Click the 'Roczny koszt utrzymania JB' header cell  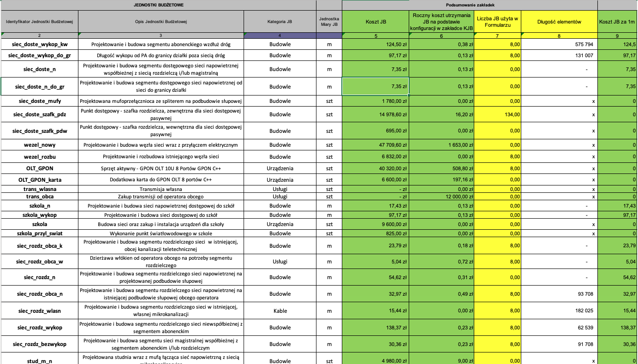tap(441, 22)
